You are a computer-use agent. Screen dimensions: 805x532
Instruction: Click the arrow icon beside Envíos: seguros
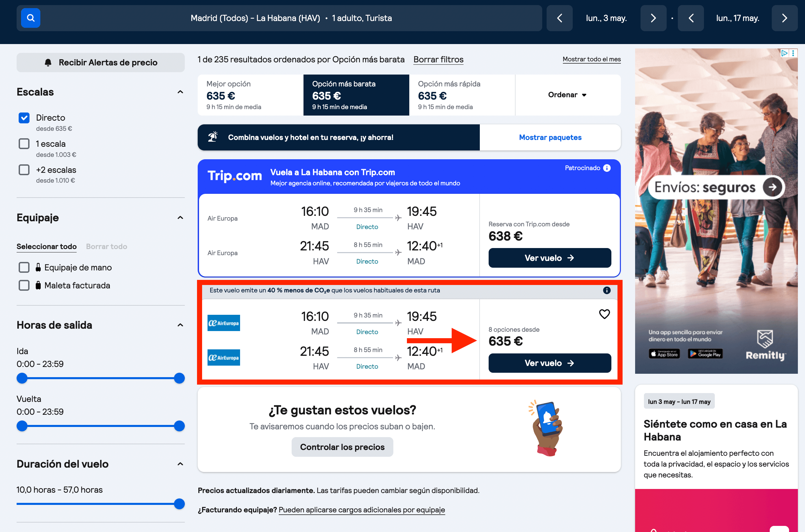tap(772, 187)
